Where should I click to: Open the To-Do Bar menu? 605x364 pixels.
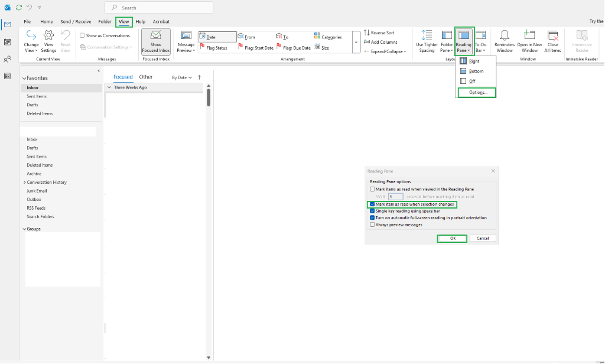[480, 41]
